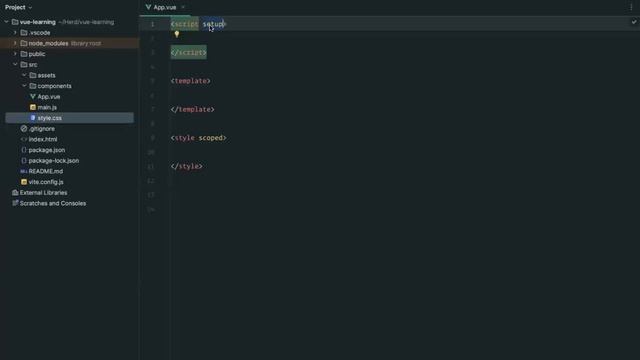Select the "External Libraries" node label
Image resolution: width=640 pixels, height=360 pixels.
point(43,192)
